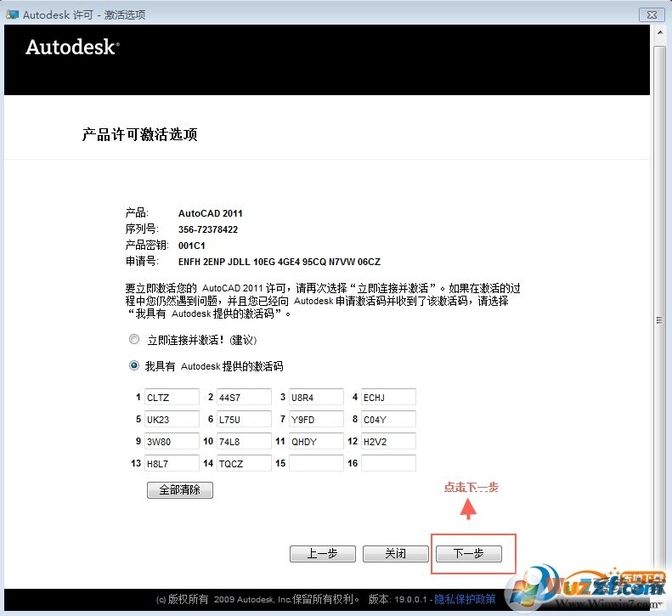Click field 7 containing Y9FD
Viewport: 672px width, 616px height.
pyautogui.click(x=316, y=419)
